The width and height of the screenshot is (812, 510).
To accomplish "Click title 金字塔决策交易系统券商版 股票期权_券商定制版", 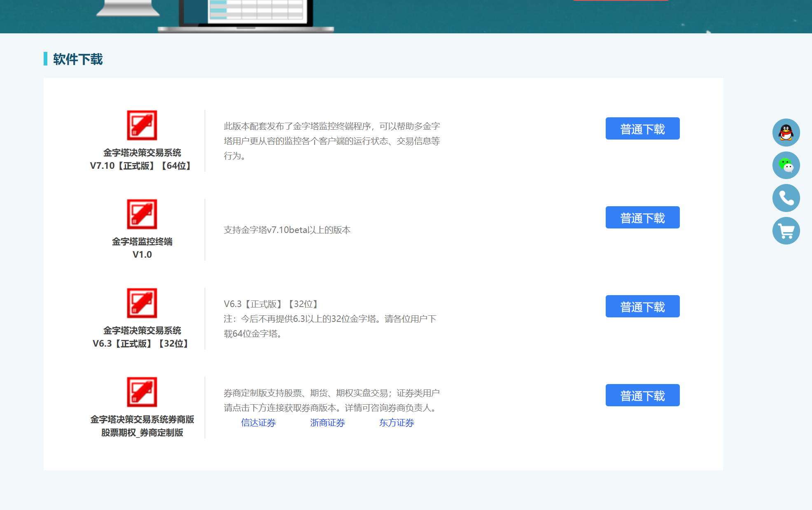I will [142, 426].
